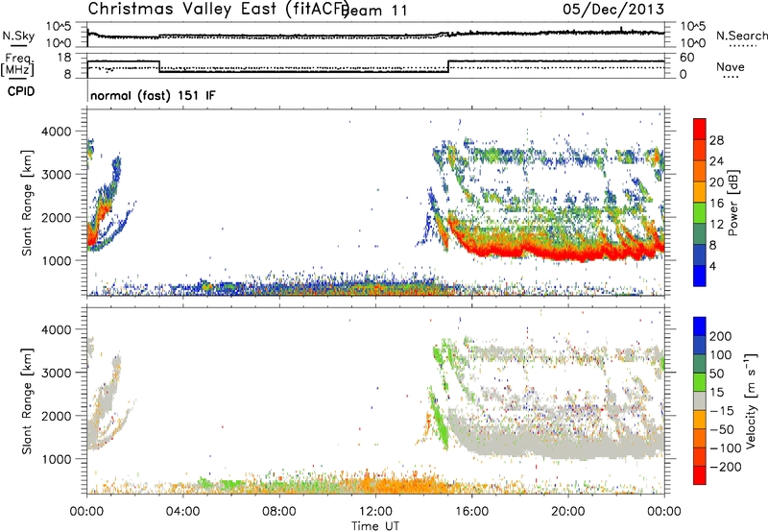
Task: Click the '08:00' time axis tick label
Action: (x=279, y=512)
